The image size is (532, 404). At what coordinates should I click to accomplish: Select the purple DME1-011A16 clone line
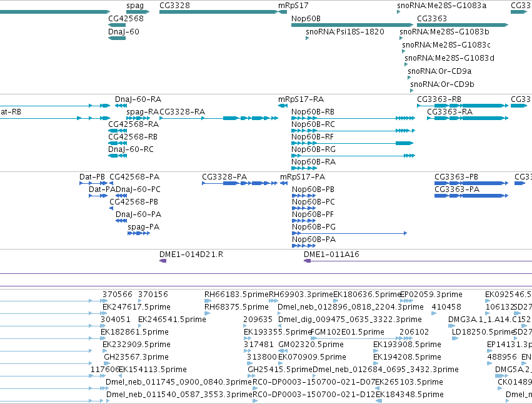(x=418, y=261)
